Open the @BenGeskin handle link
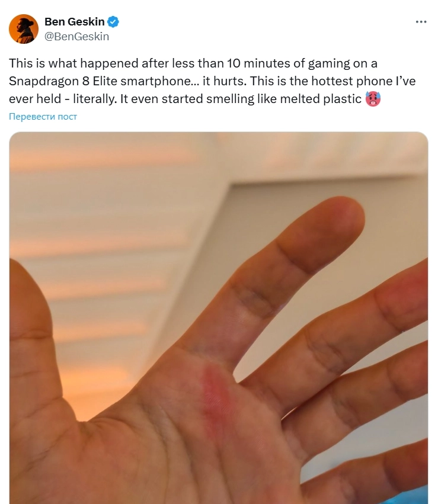 [76, 37]
